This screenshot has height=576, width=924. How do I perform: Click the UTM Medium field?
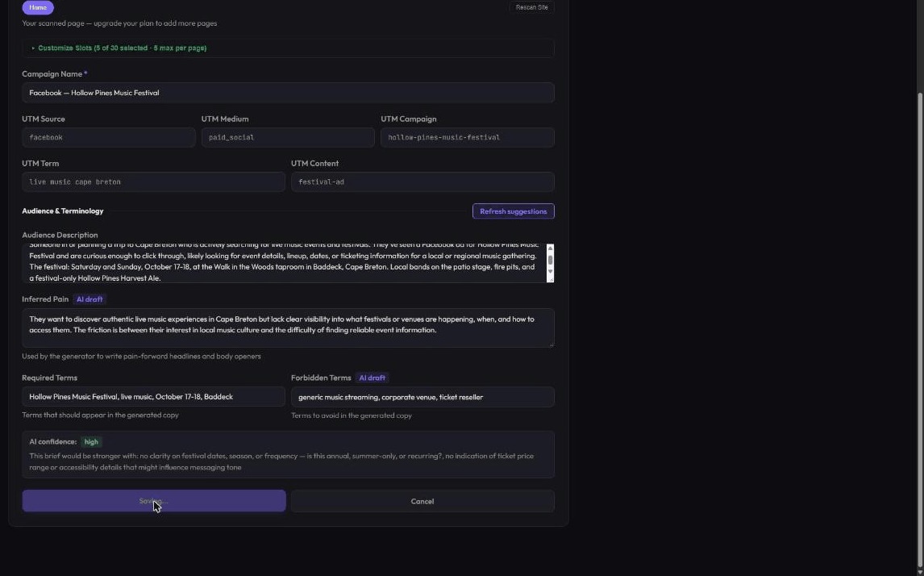tap(288, 137)
